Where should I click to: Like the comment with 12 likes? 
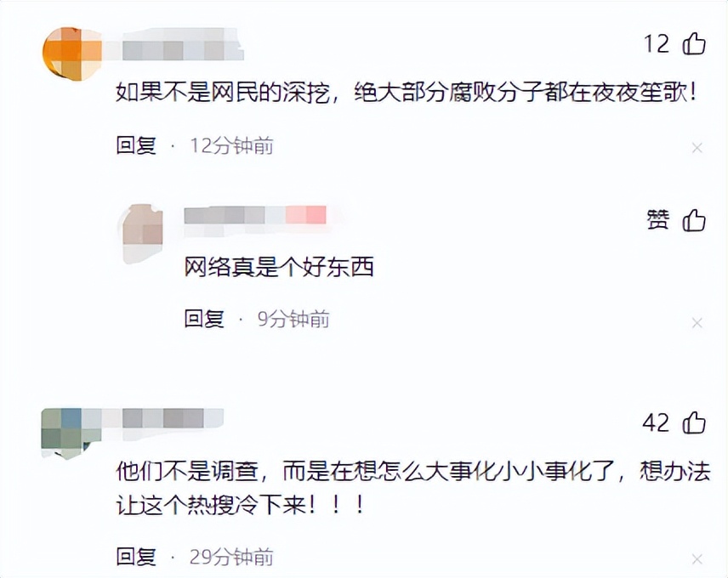click(694, 44)
